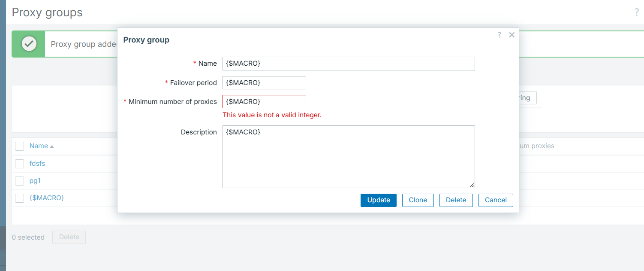Open the fdsfs proxy group link
The height and width of the screenshot is (271, 644).
click(x=37, y=164)
